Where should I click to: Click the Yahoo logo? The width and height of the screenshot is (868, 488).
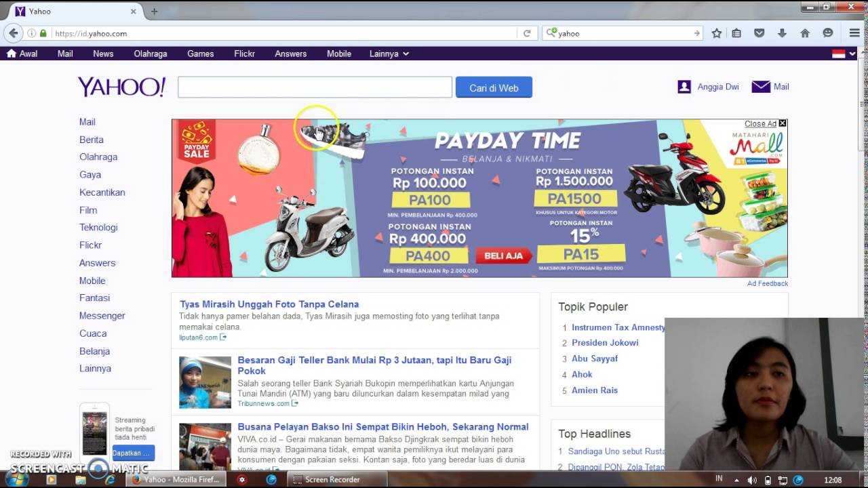[x=121, y=87]
